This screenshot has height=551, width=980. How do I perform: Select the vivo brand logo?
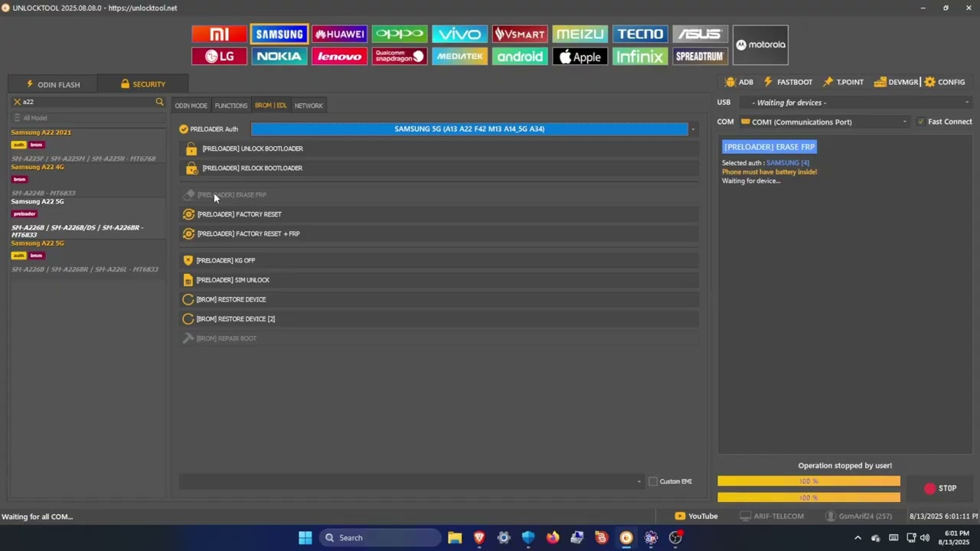459,34
